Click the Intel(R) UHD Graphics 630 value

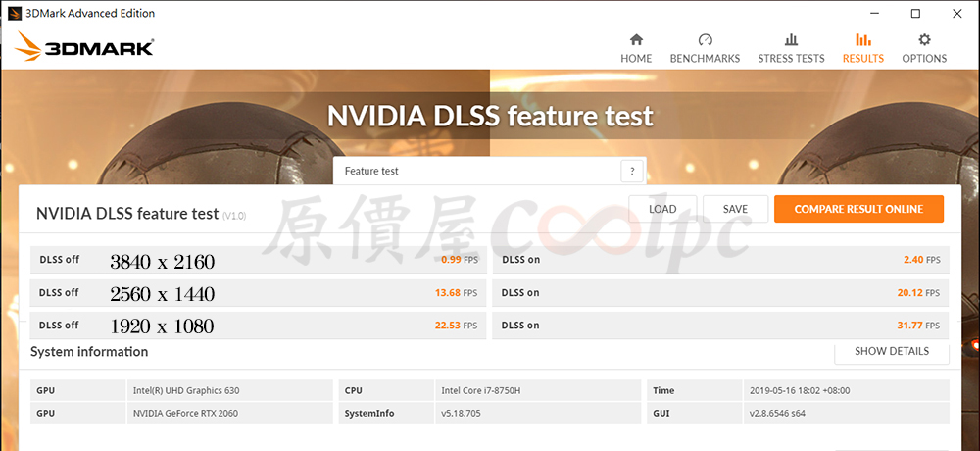click(x=186, y=390)
